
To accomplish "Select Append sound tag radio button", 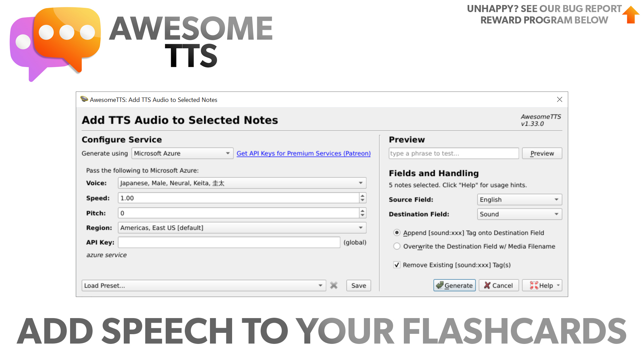I will pyautogui.click(x=396, y=233).
